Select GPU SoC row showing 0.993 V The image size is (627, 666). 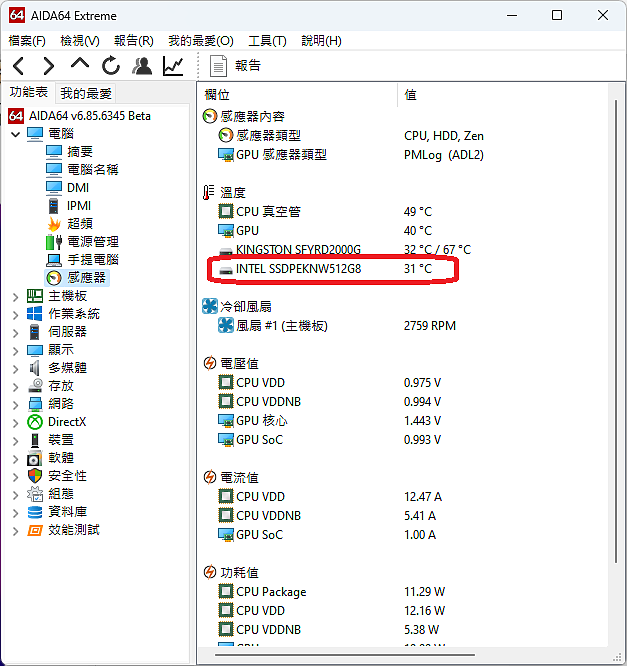(329, 440)
